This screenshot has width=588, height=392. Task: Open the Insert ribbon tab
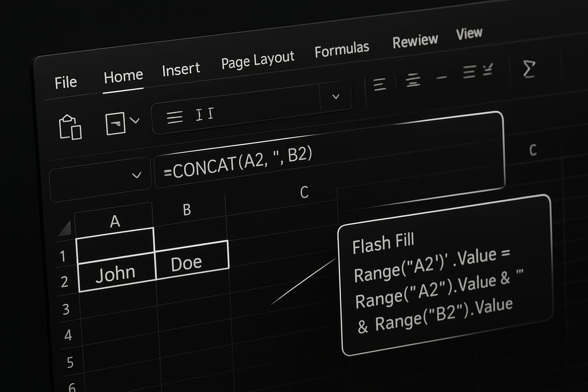181,69
